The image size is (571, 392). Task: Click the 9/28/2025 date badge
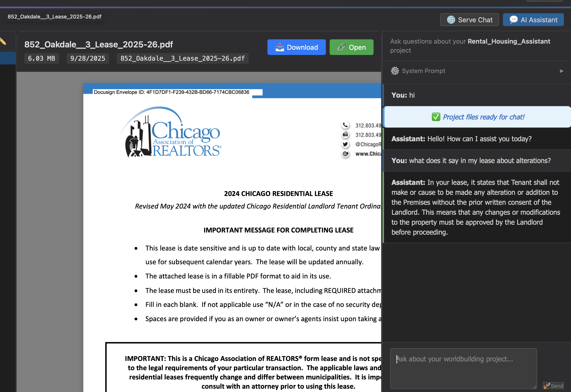pyautogui.click(x=88, y=58)
